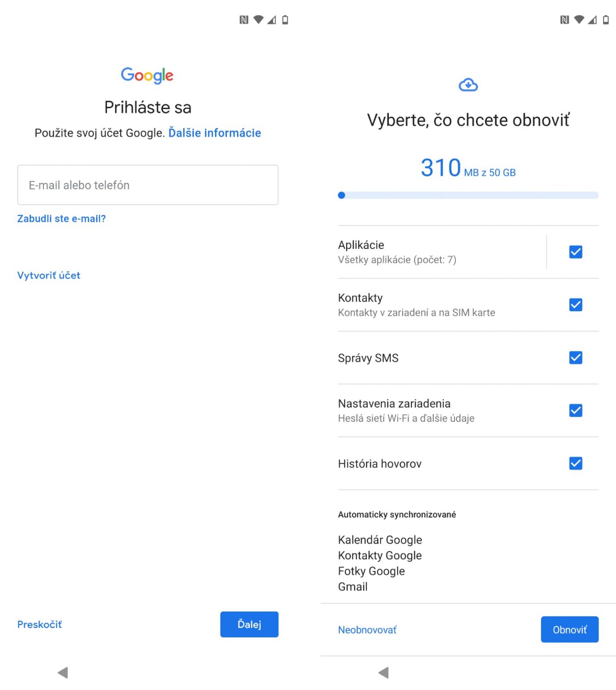Click the Obnoviť button
616x690 pixels.
coord(569,629)
